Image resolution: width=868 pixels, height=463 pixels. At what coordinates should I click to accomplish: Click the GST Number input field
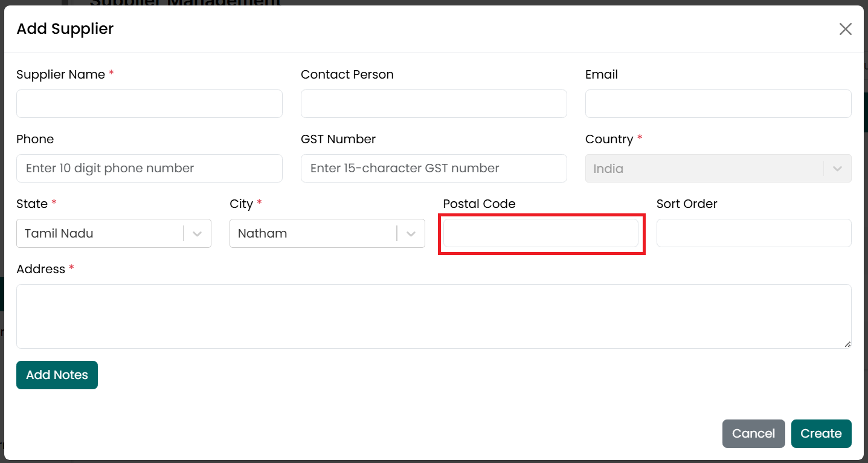click(x=434, y=168)
